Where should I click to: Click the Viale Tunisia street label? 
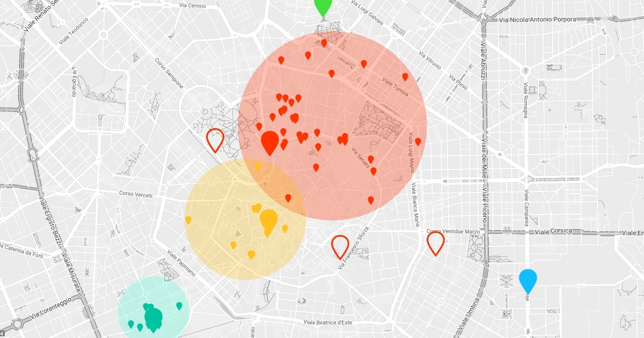(x=396, y=87)
